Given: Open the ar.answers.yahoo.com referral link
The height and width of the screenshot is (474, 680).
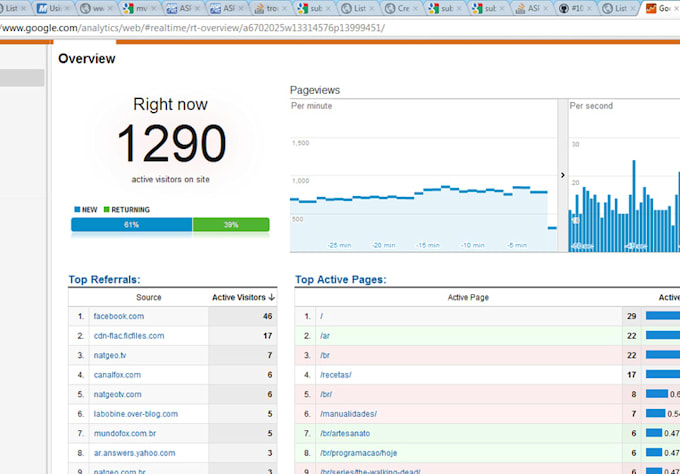Looking at the screenshot, I should point(134,453).
